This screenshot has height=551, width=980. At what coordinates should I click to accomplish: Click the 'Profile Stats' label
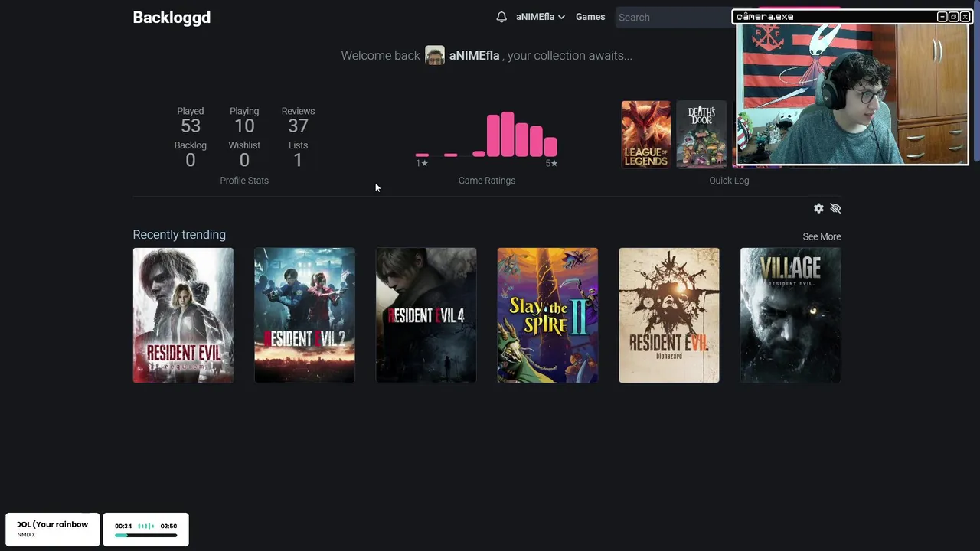244,181
